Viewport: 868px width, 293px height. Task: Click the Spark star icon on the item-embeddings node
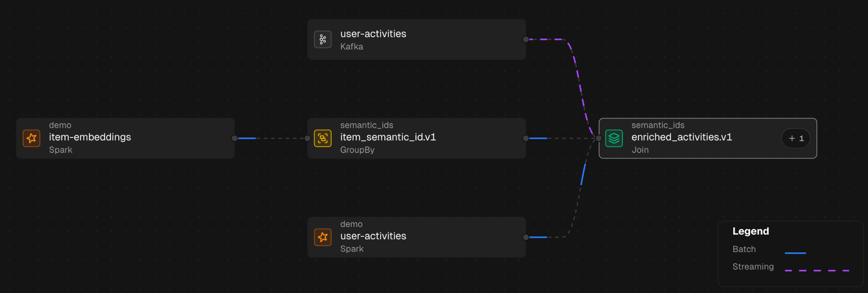coord(31,138)
